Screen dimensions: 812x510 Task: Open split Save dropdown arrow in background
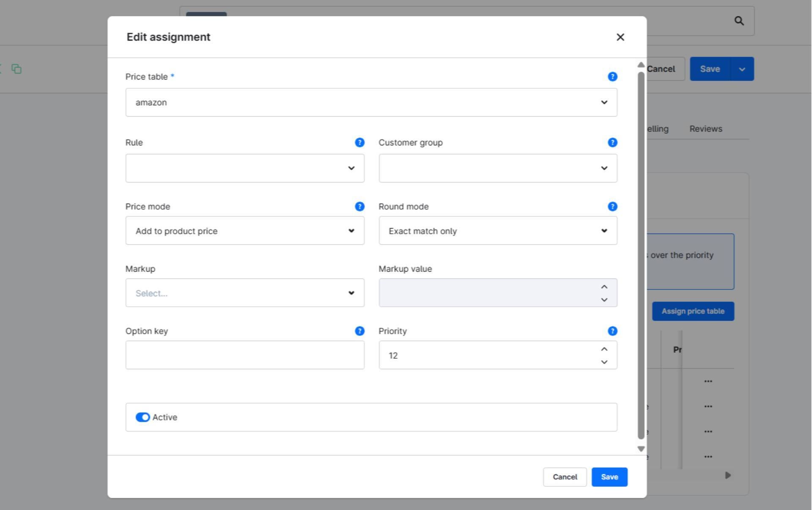point(742,69)
